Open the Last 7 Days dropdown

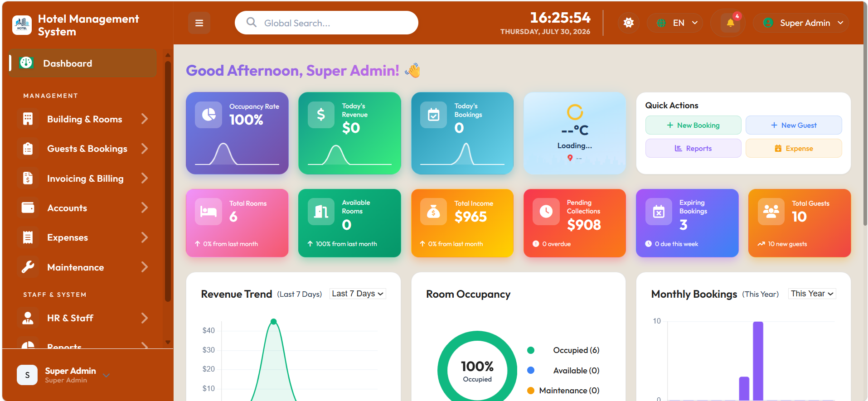pyautogui.click(x=358, y=294)
